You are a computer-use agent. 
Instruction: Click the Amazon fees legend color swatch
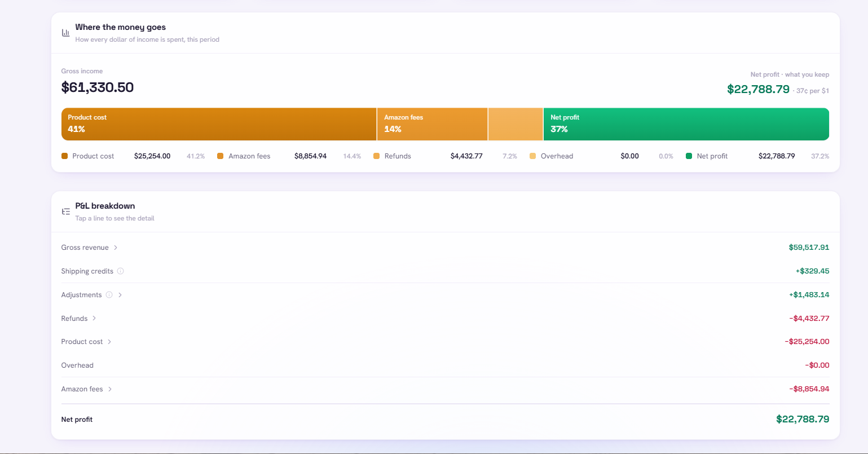(x=221, y=156)
